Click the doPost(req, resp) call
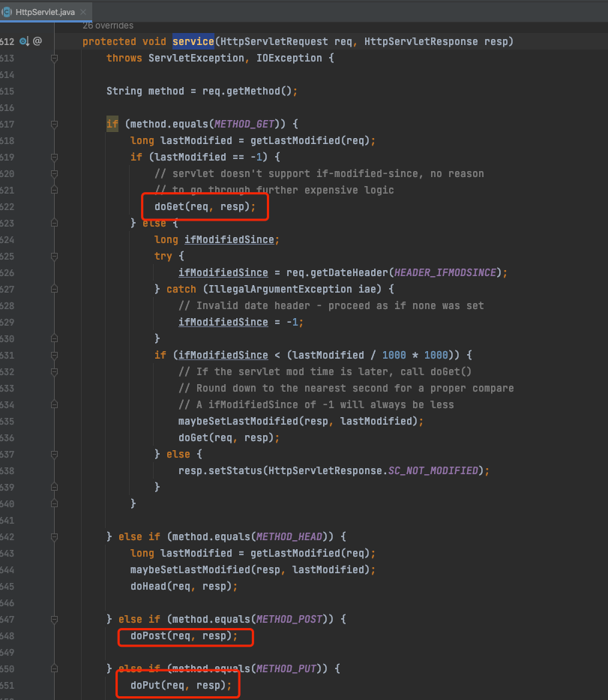 click(x=184, y=635)
